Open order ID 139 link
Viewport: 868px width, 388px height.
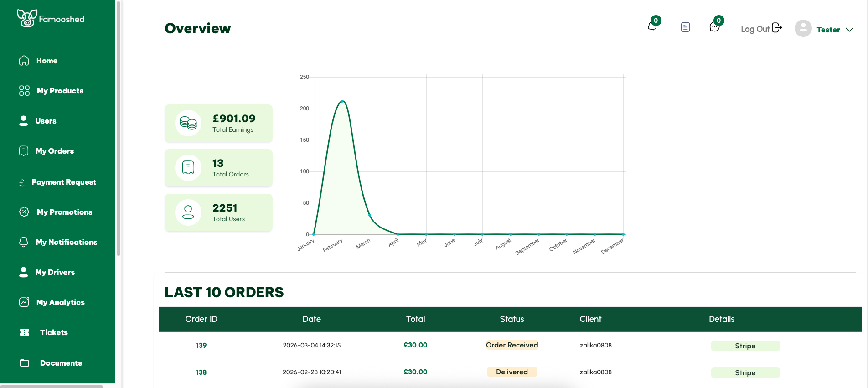point(201,346)
